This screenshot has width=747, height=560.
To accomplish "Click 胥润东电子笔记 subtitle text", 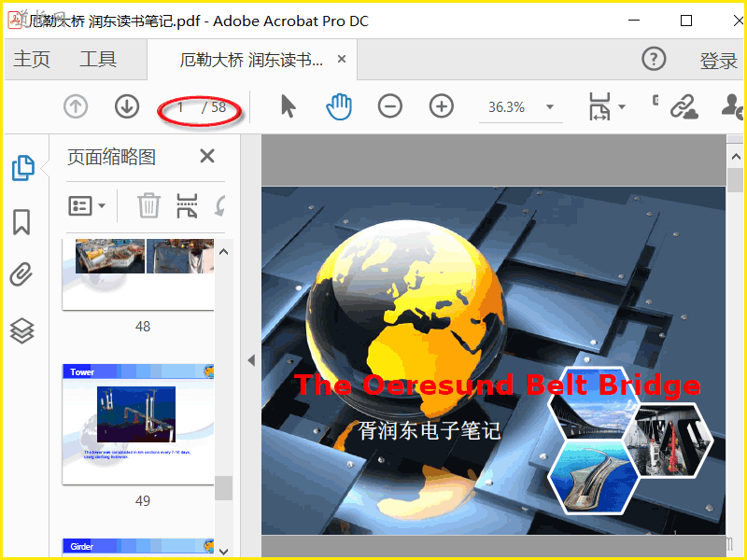I will 430,430.
